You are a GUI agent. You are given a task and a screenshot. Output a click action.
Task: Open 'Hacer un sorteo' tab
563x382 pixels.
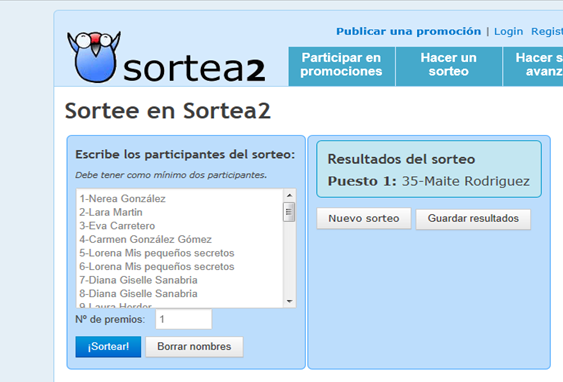[448, 66]
